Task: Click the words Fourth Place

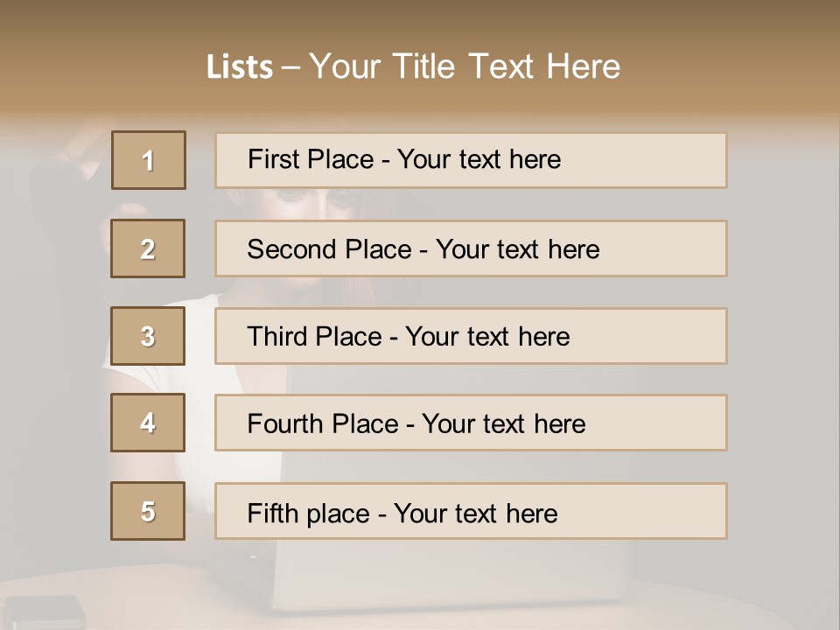Action: (323, 424)
